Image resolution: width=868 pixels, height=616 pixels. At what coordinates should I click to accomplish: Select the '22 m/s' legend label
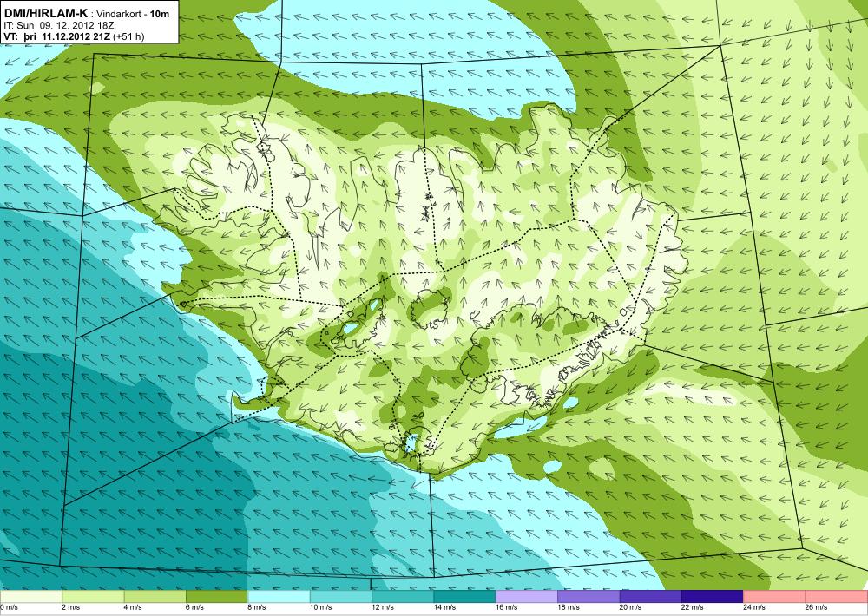pyautogui.click(x=693, y=607)
